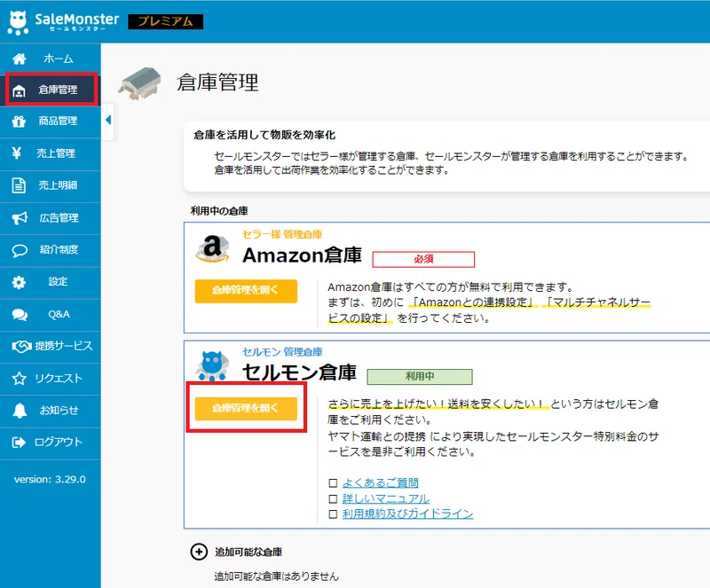Image resolution: width=710 pixels, height=588 pixels.
Task: Open the ホーム menu item
Action: pyautogui.click(x=58, y=59)
